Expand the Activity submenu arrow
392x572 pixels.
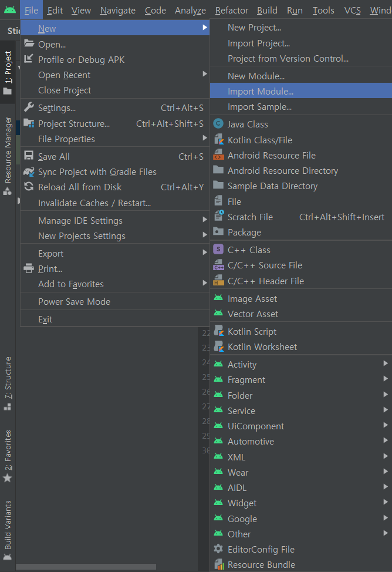(386, 364)
